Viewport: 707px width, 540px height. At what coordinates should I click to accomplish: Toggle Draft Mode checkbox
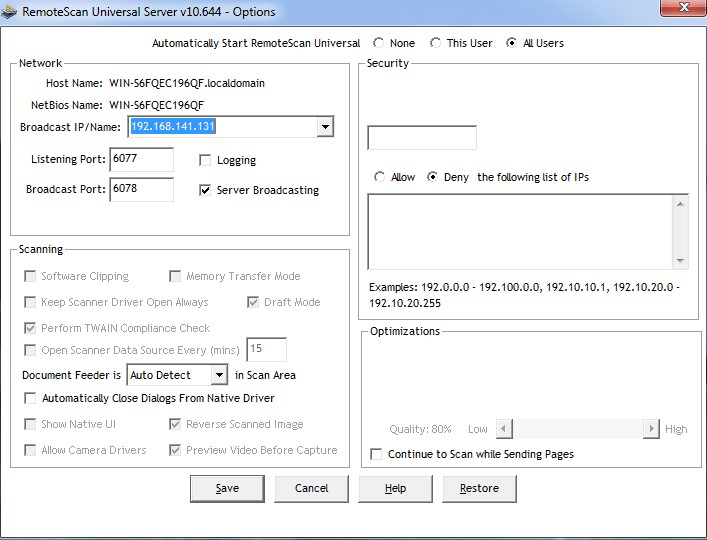pyautogui.click(x=253, y=302)
